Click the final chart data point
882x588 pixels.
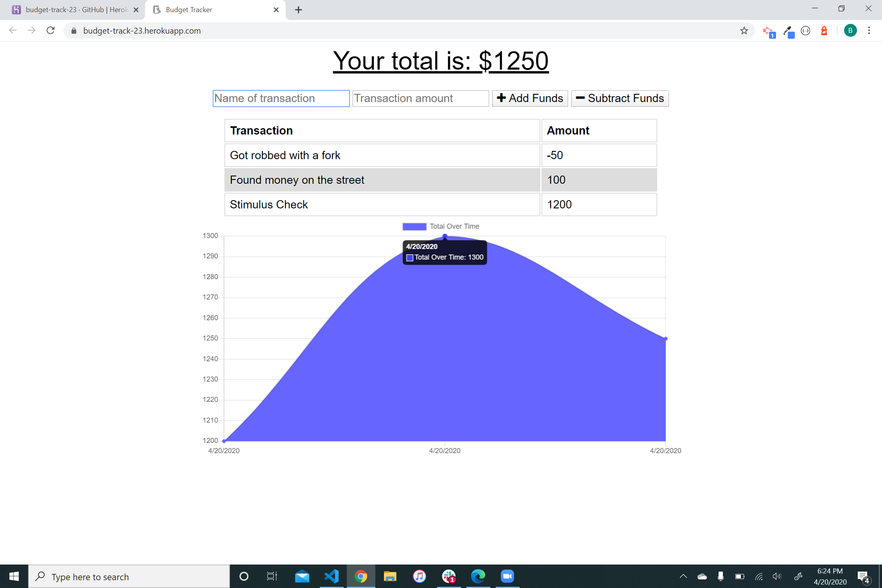pos(665,339)
